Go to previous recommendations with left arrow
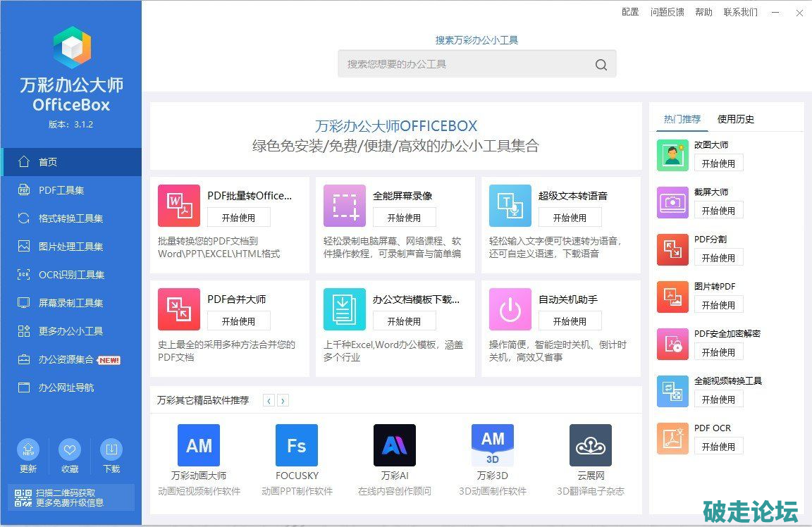 [x=269, y=401]
